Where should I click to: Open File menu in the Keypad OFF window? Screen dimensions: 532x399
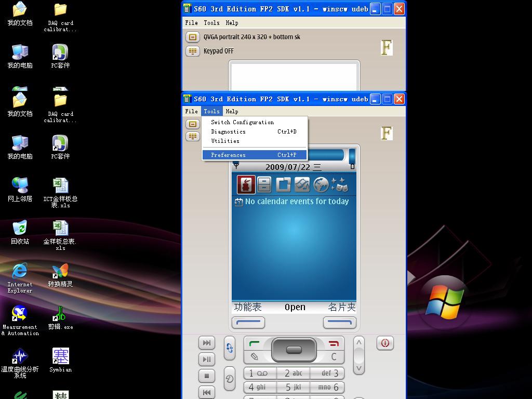(191, 23)
